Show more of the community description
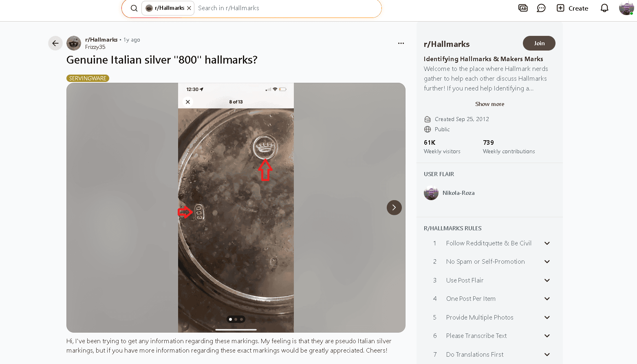The width and height of the screenshot is (637, 364). coord(489,104)
